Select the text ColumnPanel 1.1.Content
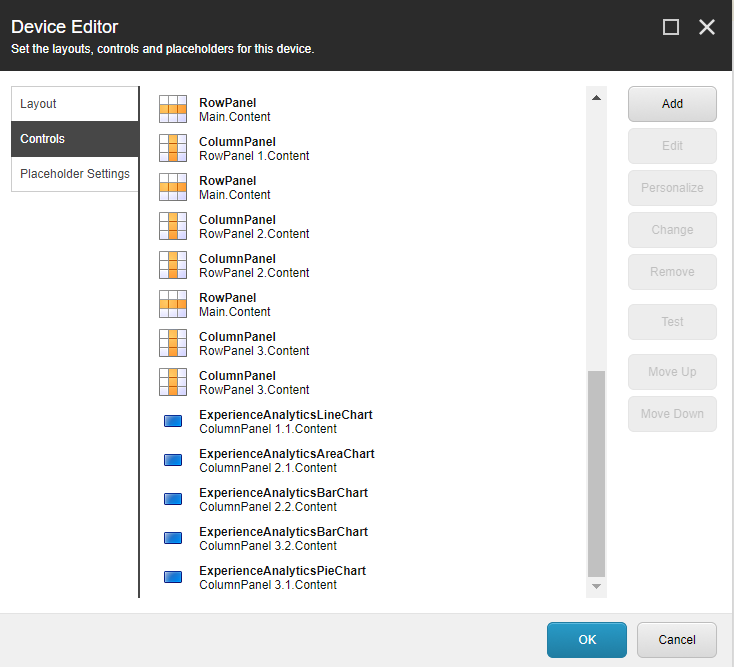The height and width of the screenshot is (667, 734). pos(268,429)
